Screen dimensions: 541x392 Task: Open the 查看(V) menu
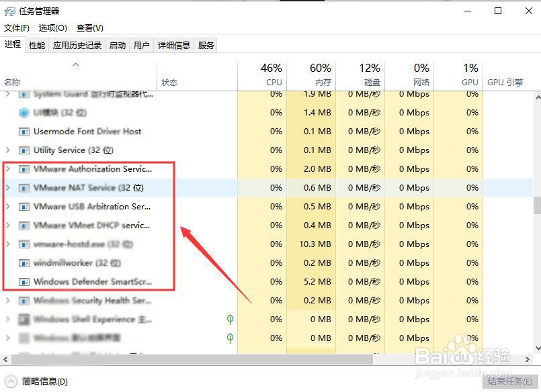[x=89, y=28]
